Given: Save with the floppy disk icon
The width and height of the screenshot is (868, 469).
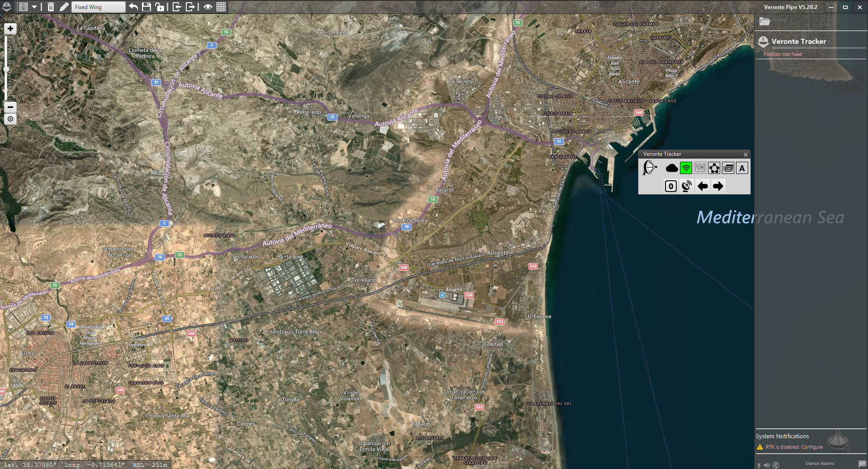Looking at the screenshot, I should click(x=146, y=7).
